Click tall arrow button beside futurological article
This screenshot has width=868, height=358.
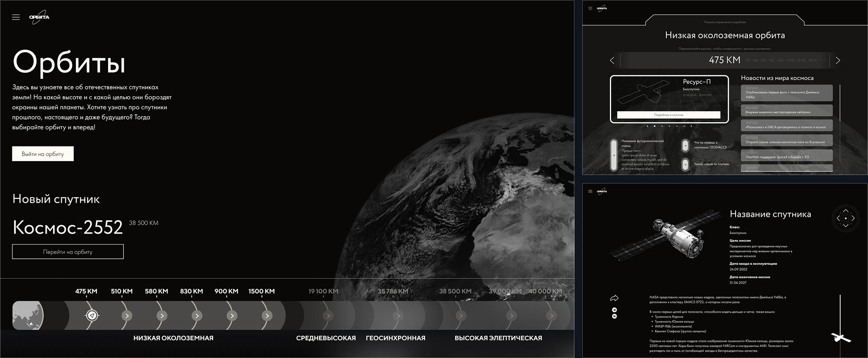(x=614, y=155)
